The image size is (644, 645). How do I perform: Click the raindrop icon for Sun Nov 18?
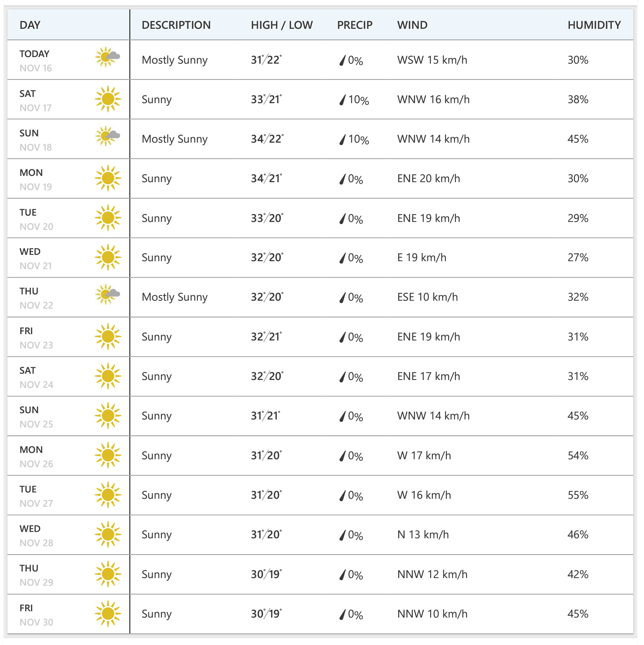click(x=342, y=140)
